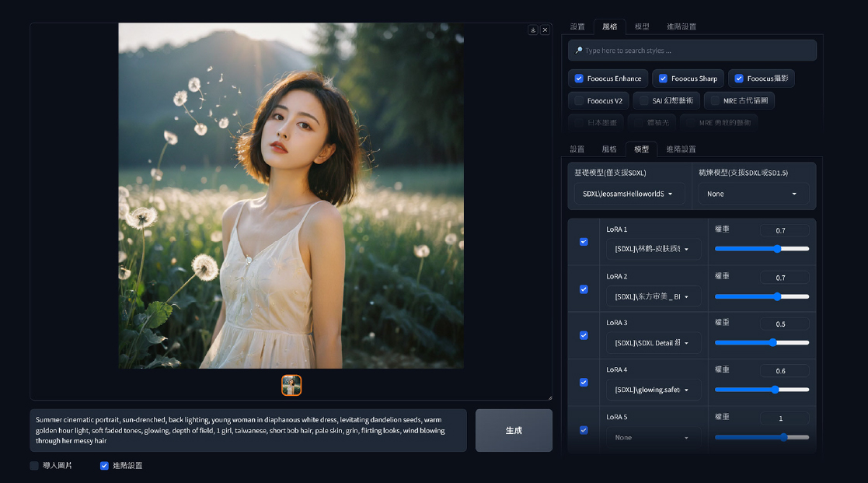Toggle the LoRA 5 enable checkbox
The height and width of the screenshot is (483, 868).
pyautogui.click(x=584, y=430)
